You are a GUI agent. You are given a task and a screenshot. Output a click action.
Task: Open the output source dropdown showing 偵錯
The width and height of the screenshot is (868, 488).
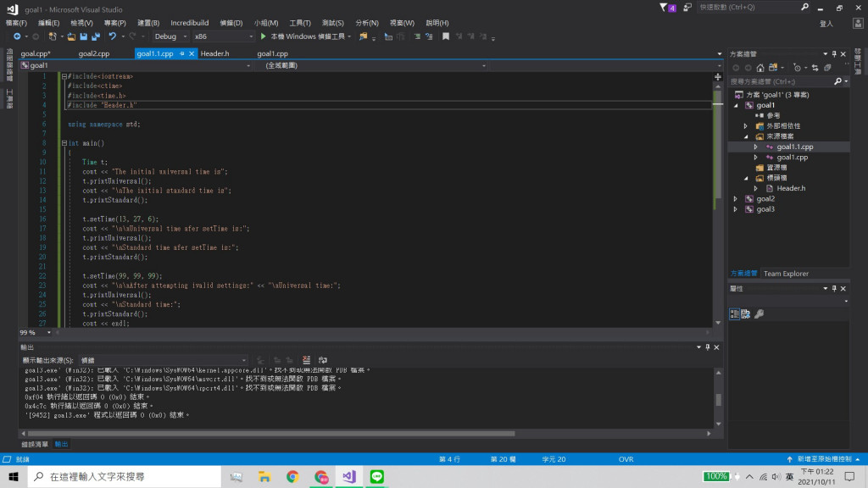click(163, 360)
